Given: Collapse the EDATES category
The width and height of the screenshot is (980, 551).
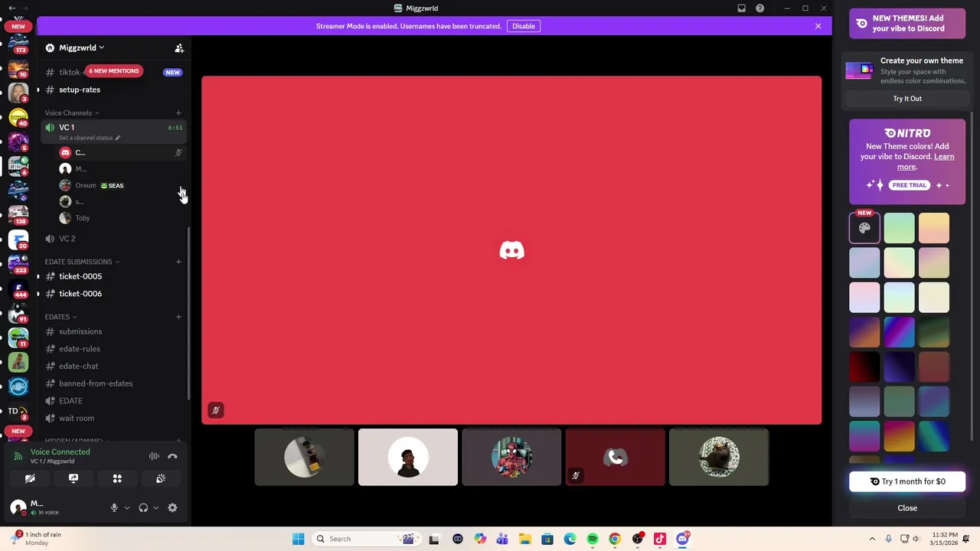Looking at the screenshot, I should tap(60, 317).
